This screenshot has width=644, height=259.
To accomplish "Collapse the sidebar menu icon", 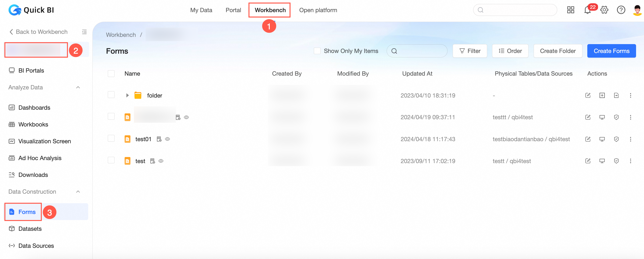I will coord(84,32).
